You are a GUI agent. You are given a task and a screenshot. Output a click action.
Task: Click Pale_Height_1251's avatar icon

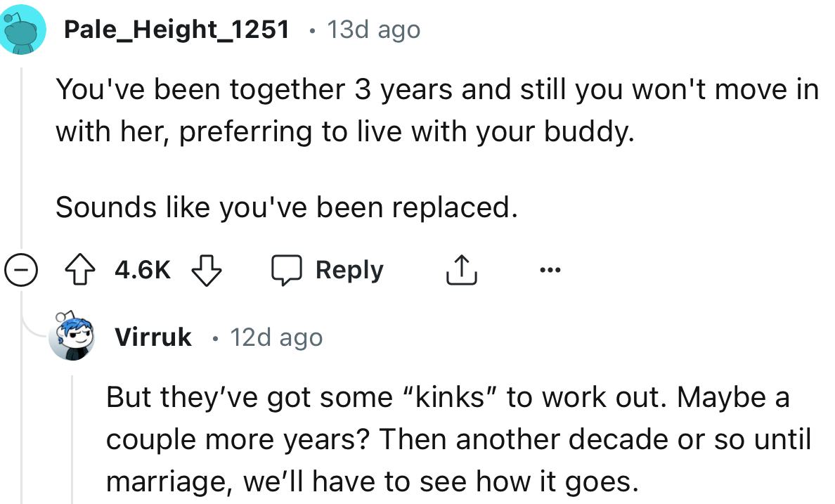[x=22, y=29]
